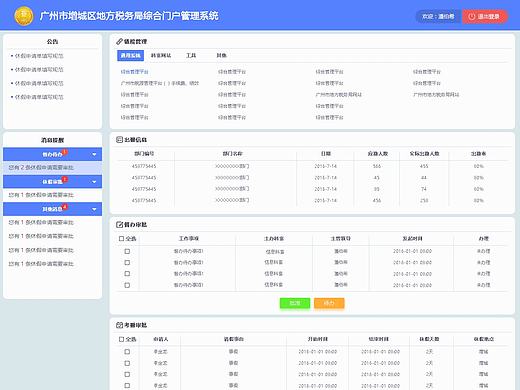Click the 部门名称 column header
The image size is (520, 390).
232,154
